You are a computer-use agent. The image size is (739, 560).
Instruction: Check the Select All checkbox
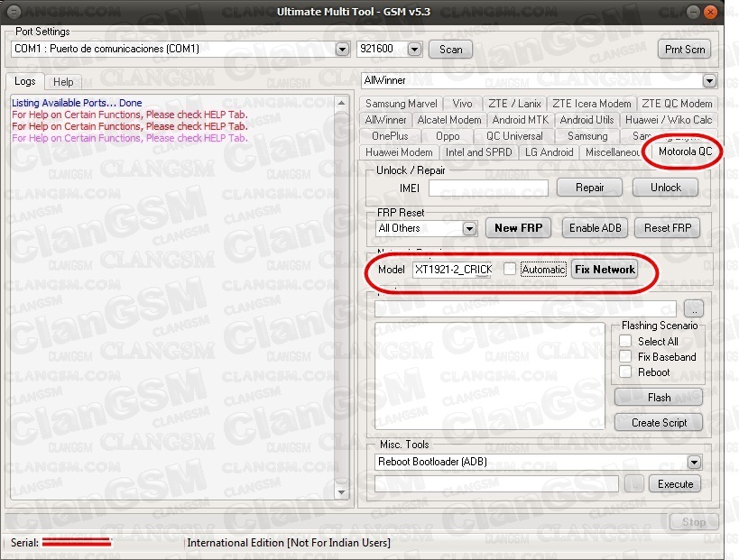click(625, 341)
